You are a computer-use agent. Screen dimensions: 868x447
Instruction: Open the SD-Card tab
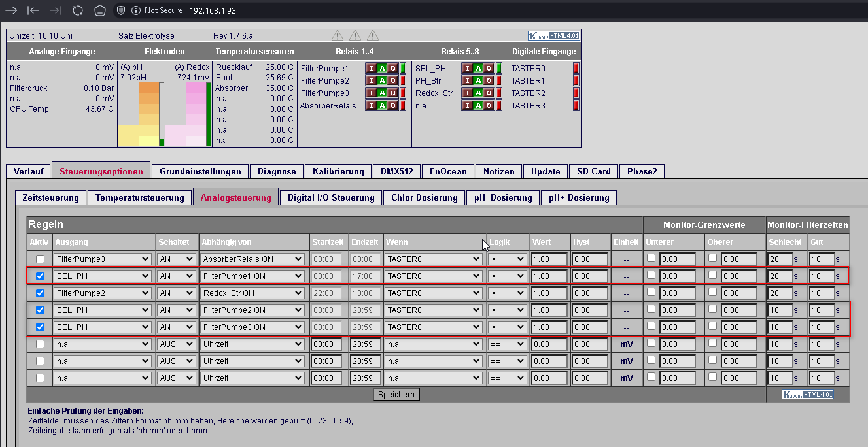point(593,171)
